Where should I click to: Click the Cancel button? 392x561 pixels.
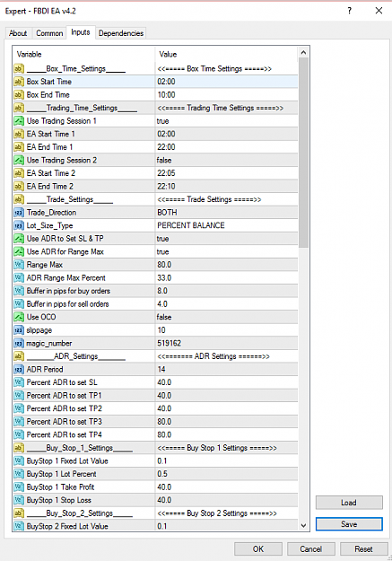310,548
